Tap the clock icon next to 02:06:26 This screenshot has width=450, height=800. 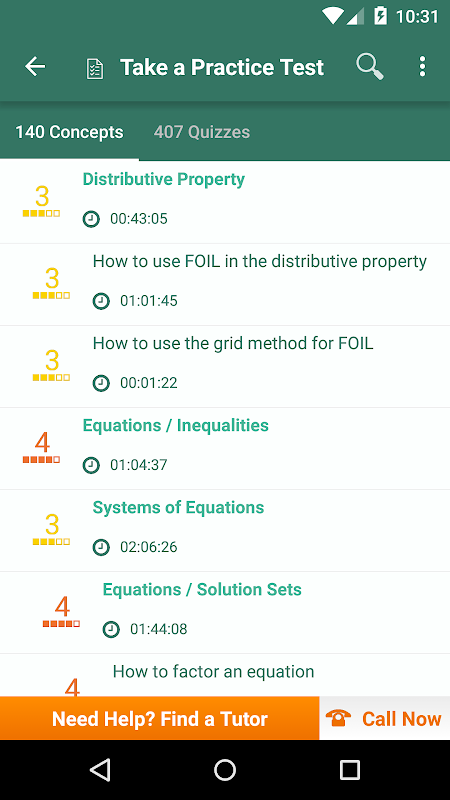(101, 547)
